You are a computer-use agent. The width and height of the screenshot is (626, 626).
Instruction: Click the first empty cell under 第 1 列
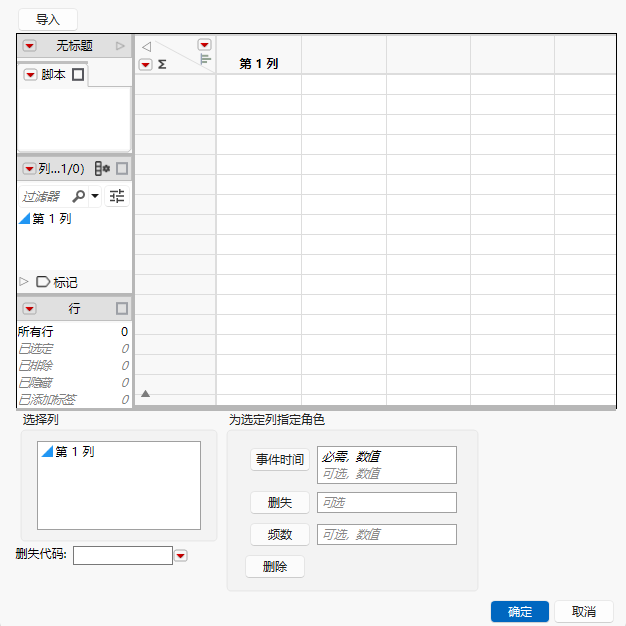[x=259, y=85]
